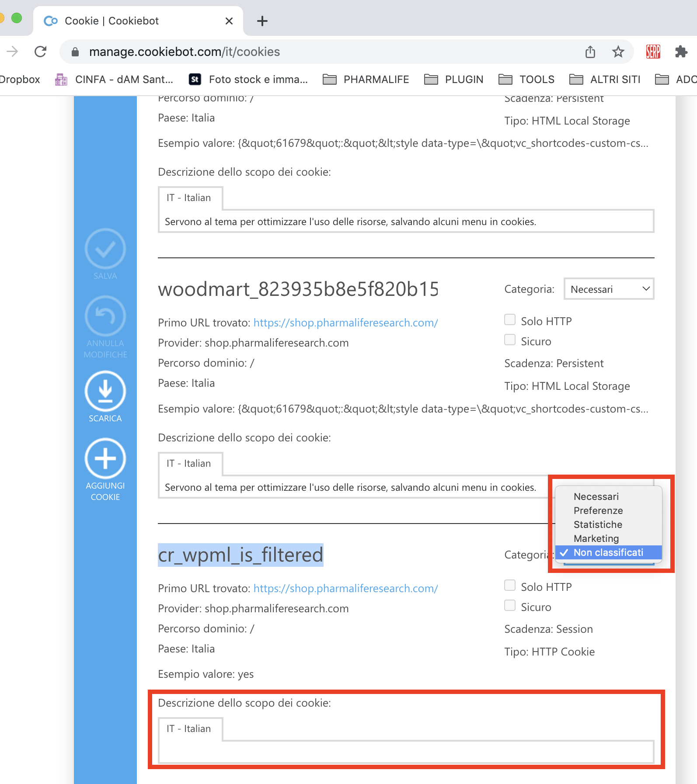Select Statistiche in the category list
Image resolution: width=697 pixels, height=784 pixels.
[609, 524]
